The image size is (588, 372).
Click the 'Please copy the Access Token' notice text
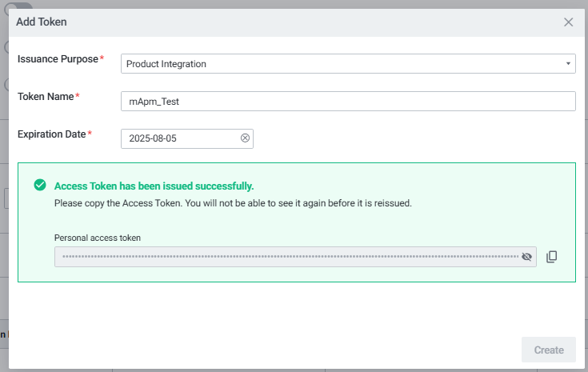tap(232, 203)
